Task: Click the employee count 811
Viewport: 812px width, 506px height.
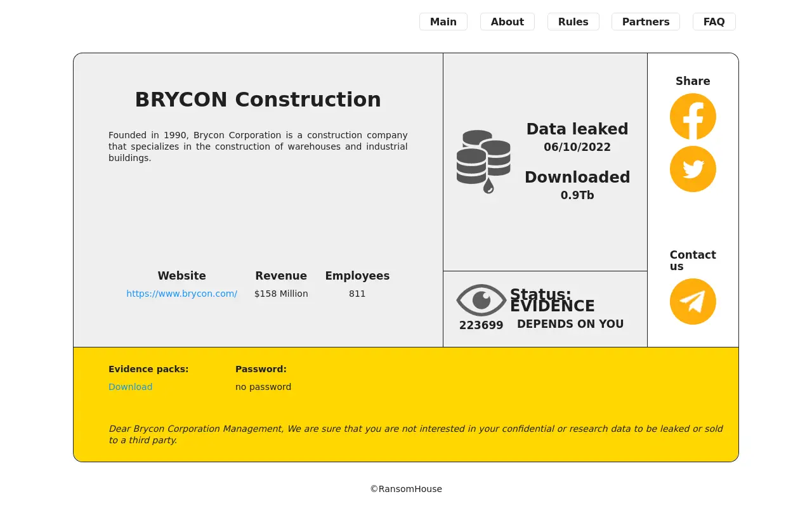Action: click(x=357, y=294)
